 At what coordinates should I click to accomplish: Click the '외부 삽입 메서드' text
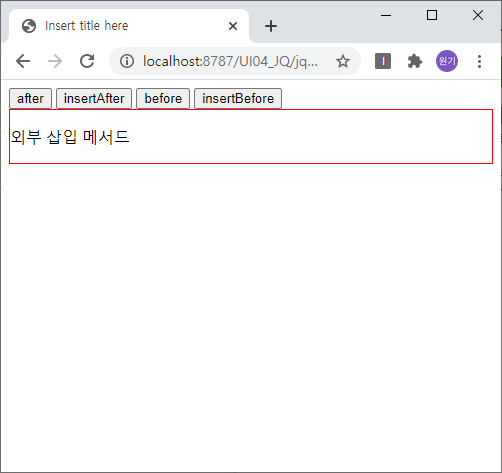point(70,137)
